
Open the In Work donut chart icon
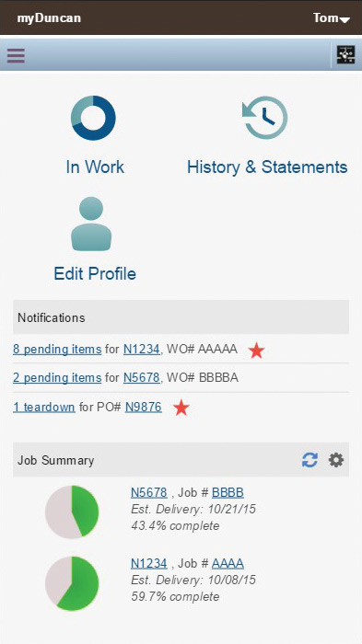93,118
